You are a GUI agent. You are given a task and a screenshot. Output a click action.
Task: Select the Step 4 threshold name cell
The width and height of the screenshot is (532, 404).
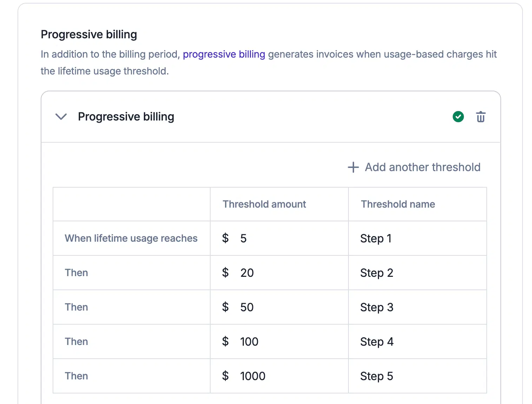tap(417, 342)
